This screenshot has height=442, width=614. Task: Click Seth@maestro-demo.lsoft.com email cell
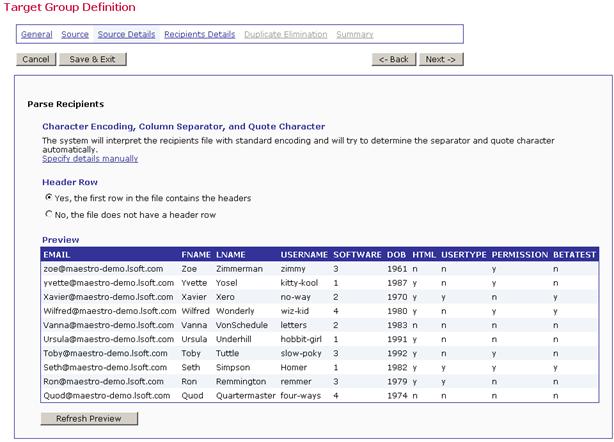coord(105,368)
